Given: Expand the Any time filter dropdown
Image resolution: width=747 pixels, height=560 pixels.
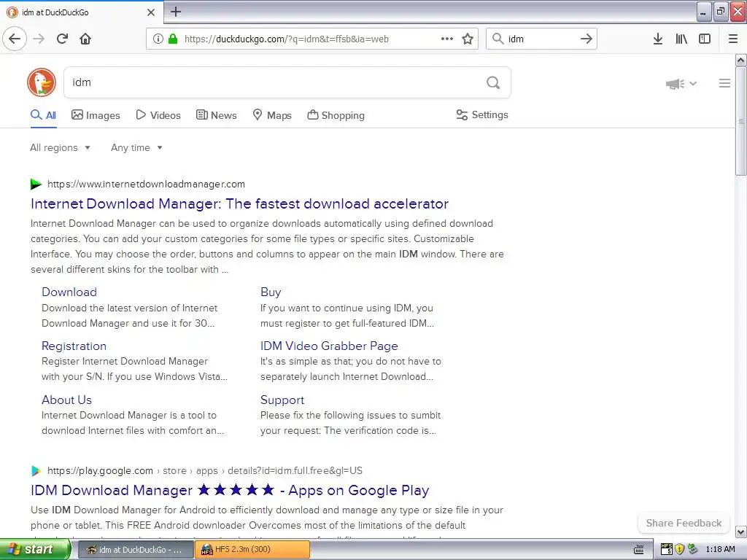Looking at the screenshot, I should click(x=136, y=147).
